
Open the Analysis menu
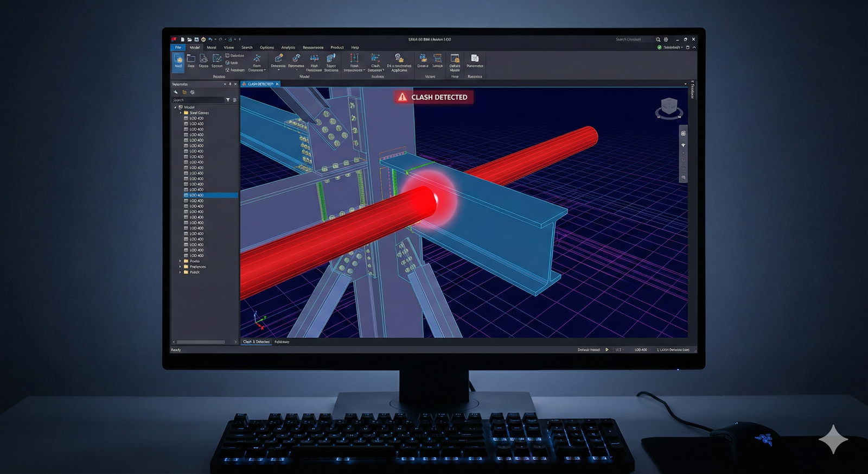point(288,47)
